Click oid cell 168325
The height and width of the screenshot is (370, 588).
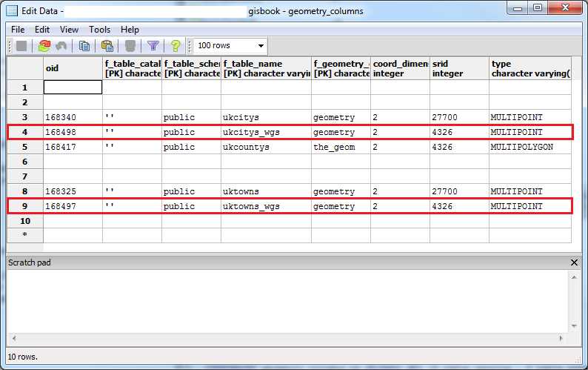click(73, 191)
